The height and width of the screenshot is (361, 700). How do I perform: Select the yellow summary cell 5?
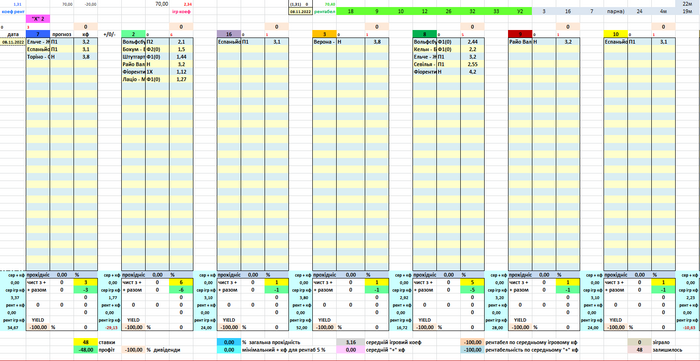[x=472, y=282]
